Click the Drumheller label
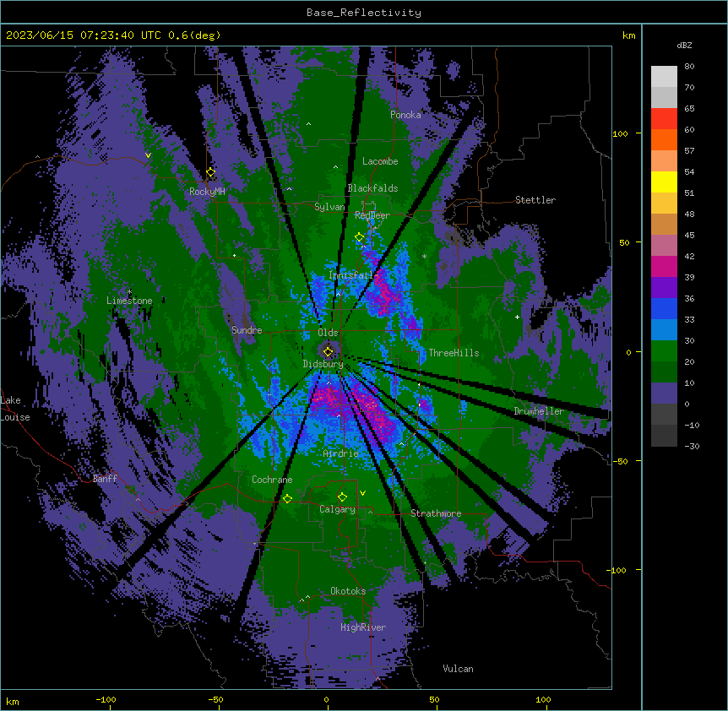The height and width of the screenshot is (711, 728). (539, 411)
